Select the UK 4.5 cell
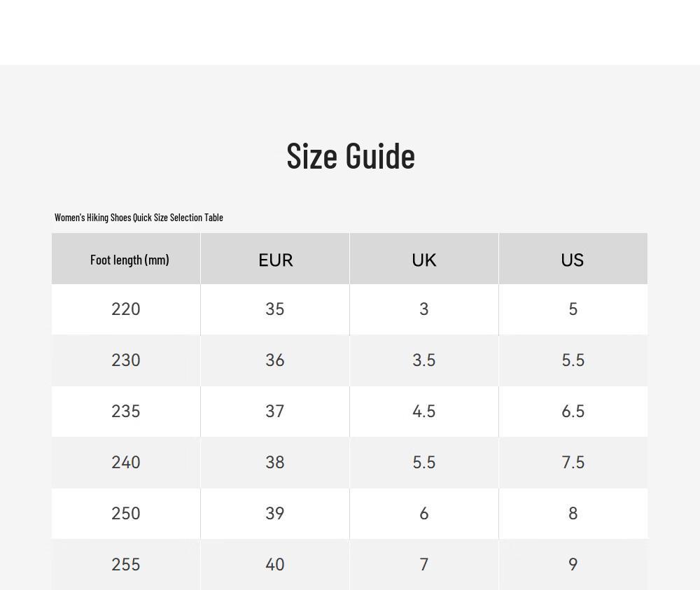Screen dimensions: 700x590 [424, 412]
